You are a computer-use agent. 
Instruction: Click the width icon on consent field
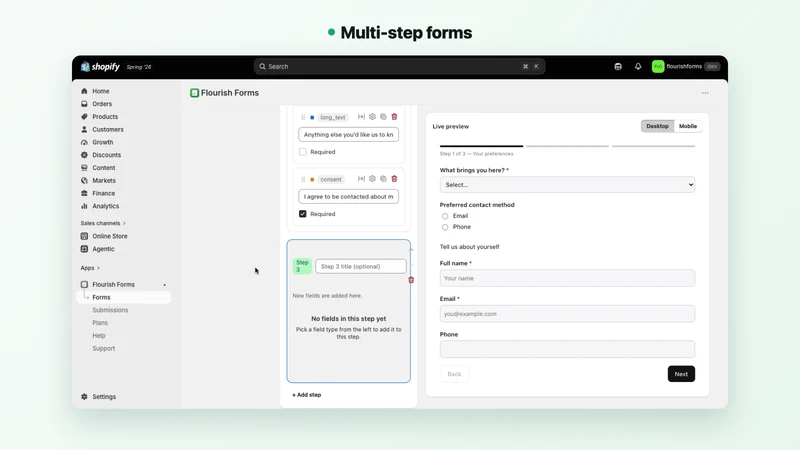(361, 179)
